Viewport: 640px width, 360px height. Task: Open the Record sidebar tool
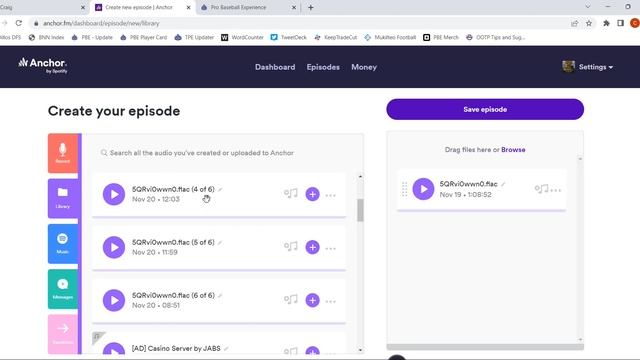click(62, 153)
